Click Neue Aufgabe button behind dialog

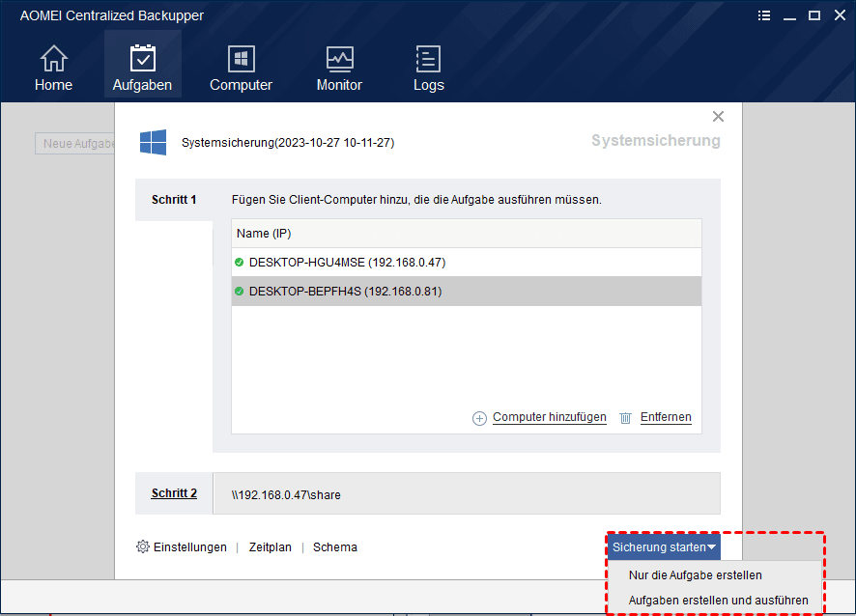click(x=75, y=144)
